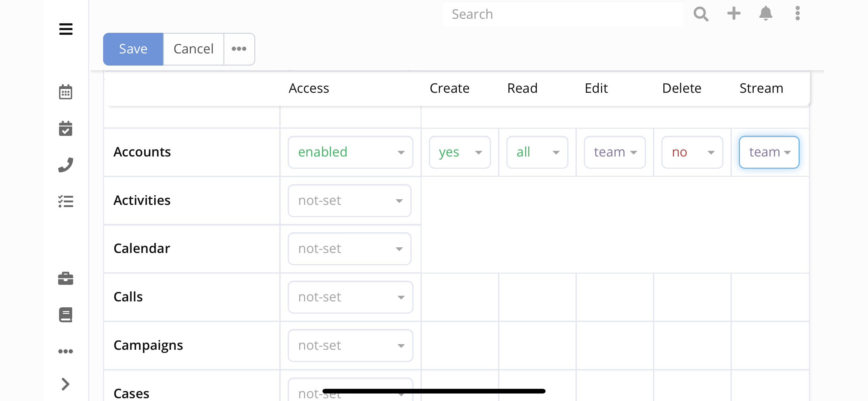This screenshot has width=868, height=401.
Task: Open the Knowledge Base book icon
Action: (x=65, y=314)
